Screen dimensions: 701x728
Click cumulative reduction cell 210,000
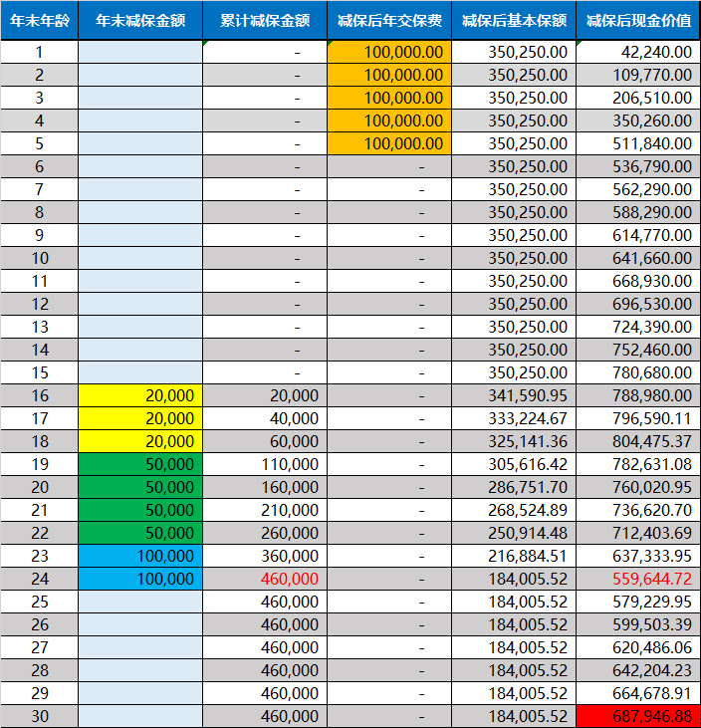click(x=265, y=510)
